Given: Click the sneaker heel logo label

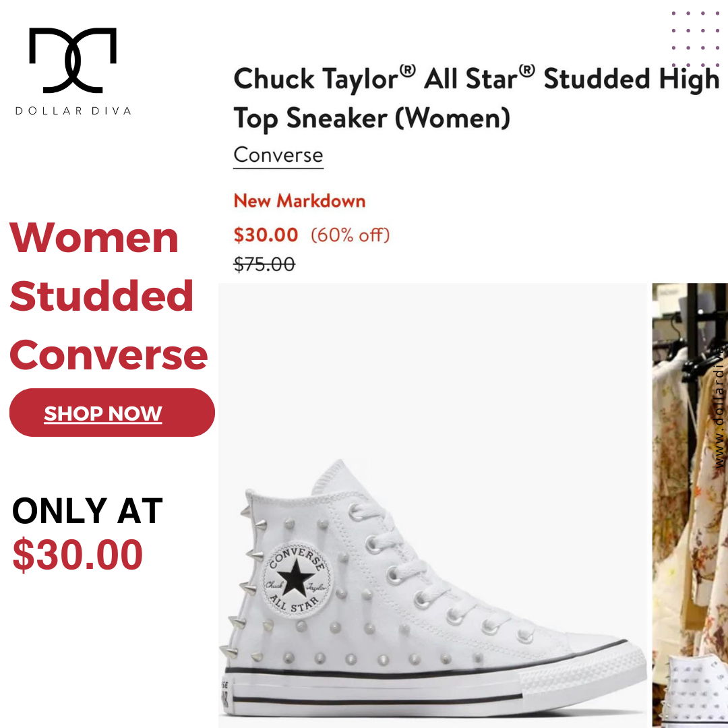Looking at the screenshot, I should click(x=224, y=694).
